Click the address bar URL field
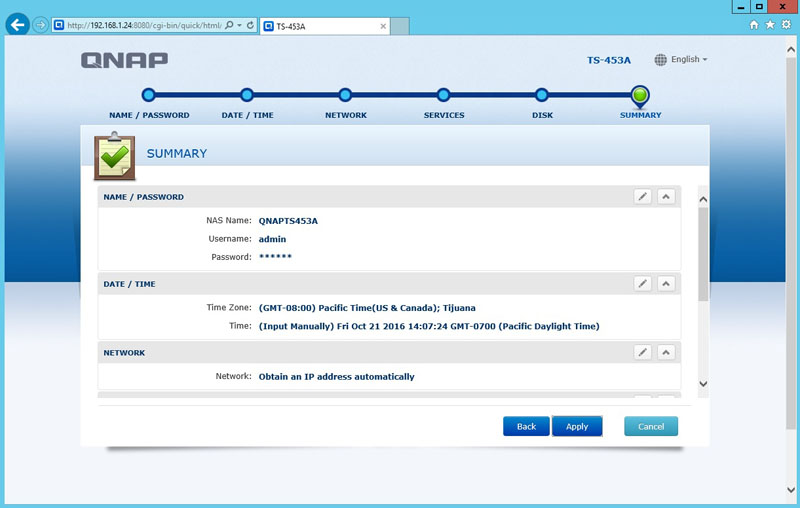The width and height of the screenshot is (800, 508). tap(144, 25)
